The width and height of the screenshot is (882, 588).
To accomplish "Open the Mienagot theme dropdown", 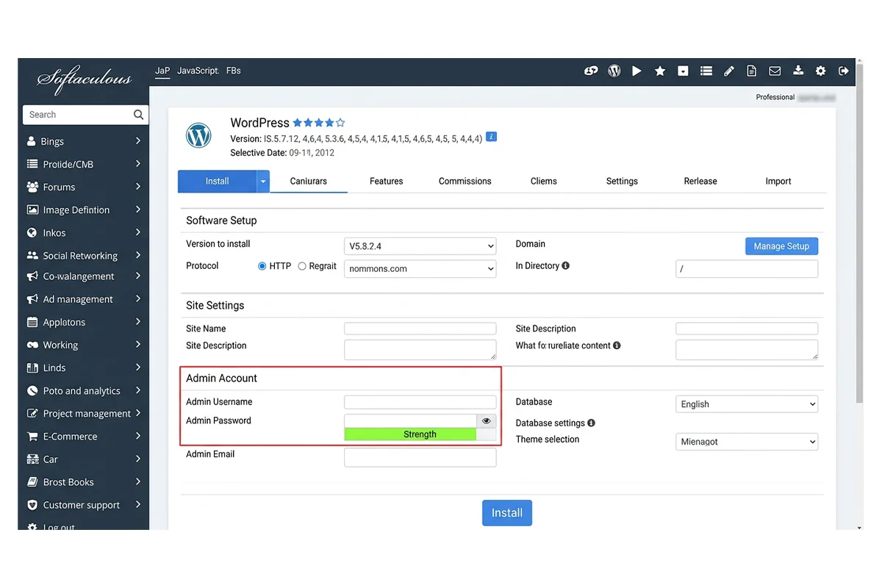I will tap(747, 442).
